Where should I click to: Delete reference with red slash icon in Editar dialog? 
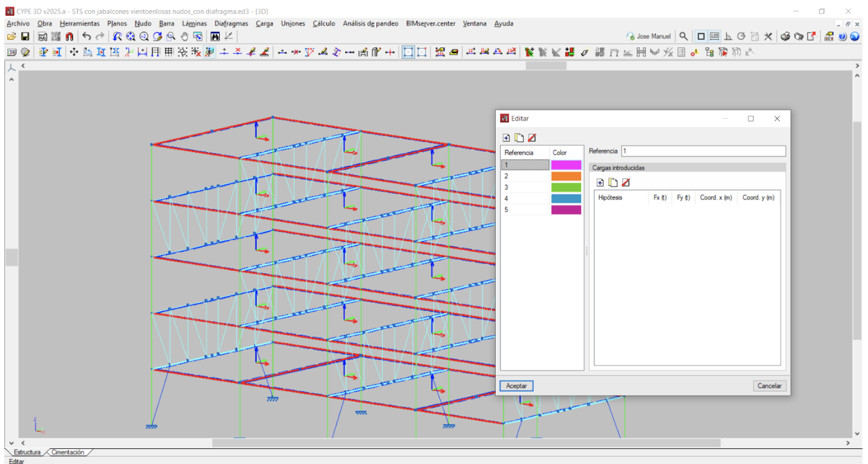(x=531, y=138)
